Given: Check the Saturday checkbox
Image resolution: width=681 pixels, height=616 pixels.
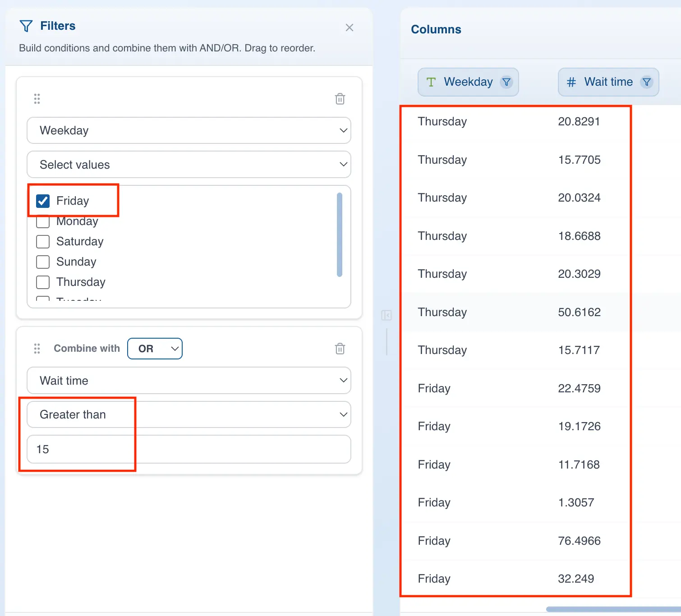Looking at the screenshot, I should (43, 242).
